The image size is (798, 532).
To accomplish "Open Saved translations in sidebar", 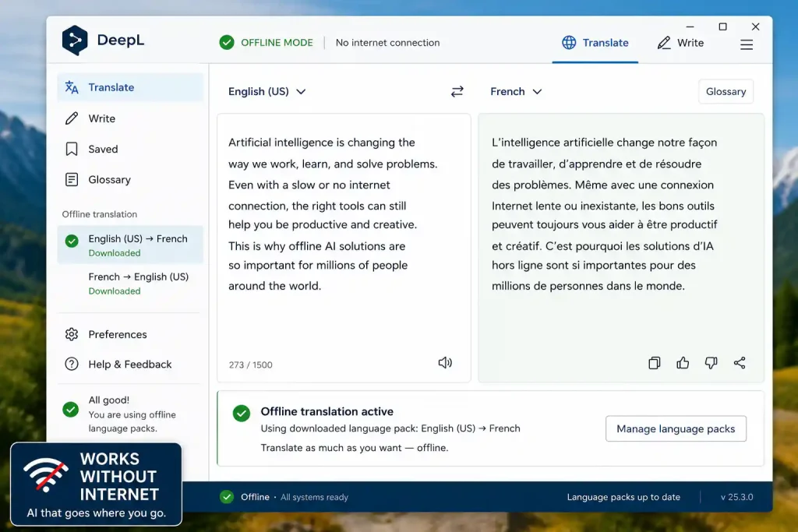I will point(130,149).
